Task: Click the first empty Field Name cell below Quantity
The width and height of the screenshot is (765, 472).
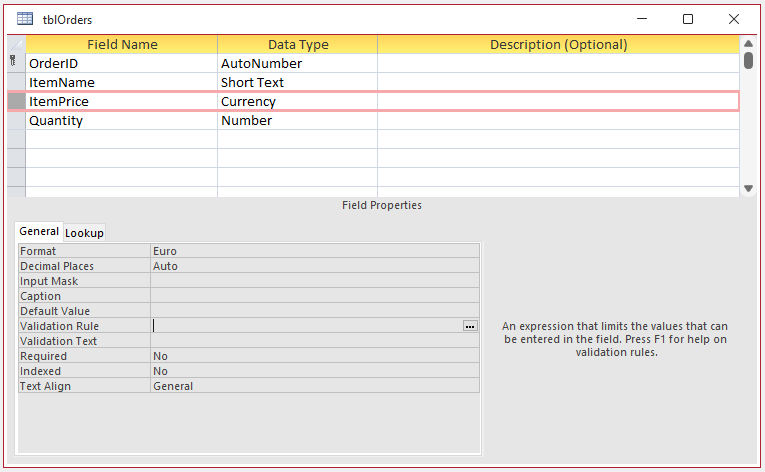Action: pyautogui.click(x=121, y=139)
